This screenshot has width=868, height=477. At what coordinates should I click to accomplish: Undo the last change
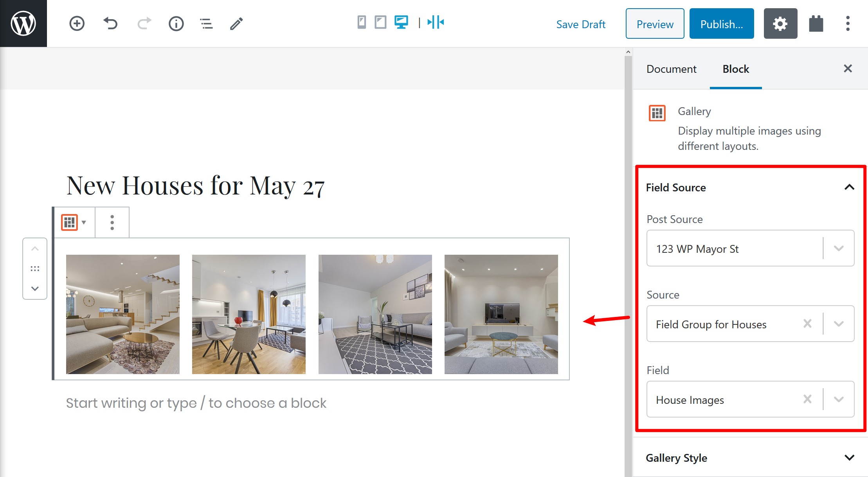tap(110, 23)
